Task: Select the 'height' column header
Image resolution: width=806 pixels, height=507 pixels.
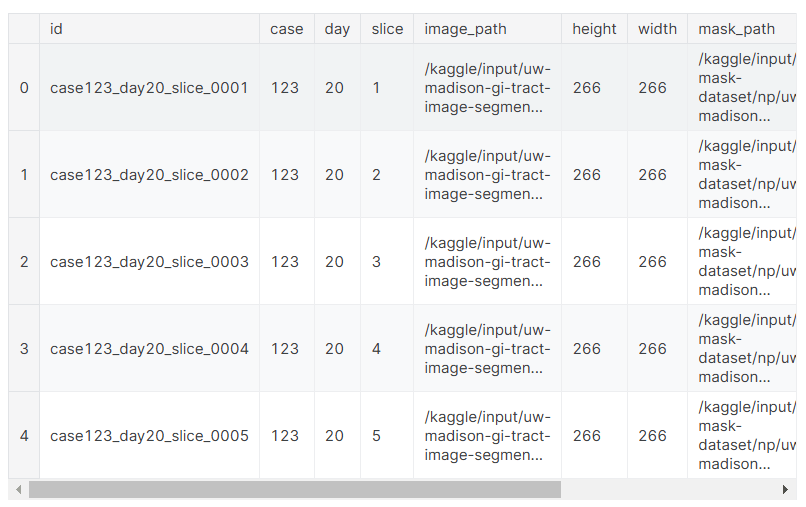Action: 594,29
